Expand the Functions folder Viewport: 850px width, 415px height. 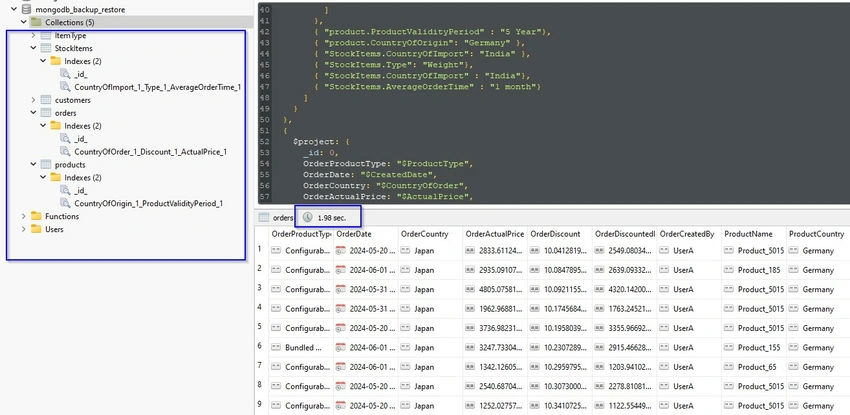point(23,216)
